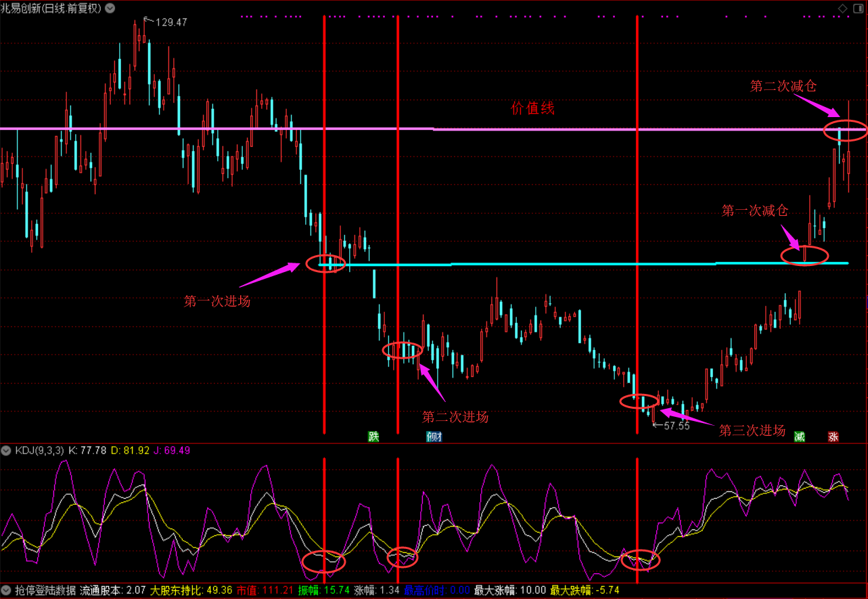Select the 第一次减仓 annotation label
This screenshot has height=599, width=868.
pyautogui.click(x=754, y=210)
